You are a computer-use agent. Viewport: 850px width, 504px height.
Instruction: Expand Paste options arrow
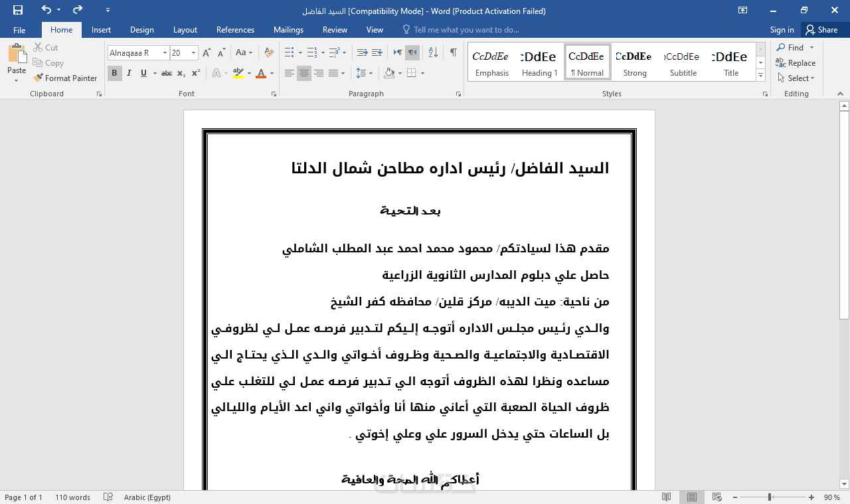17,80
